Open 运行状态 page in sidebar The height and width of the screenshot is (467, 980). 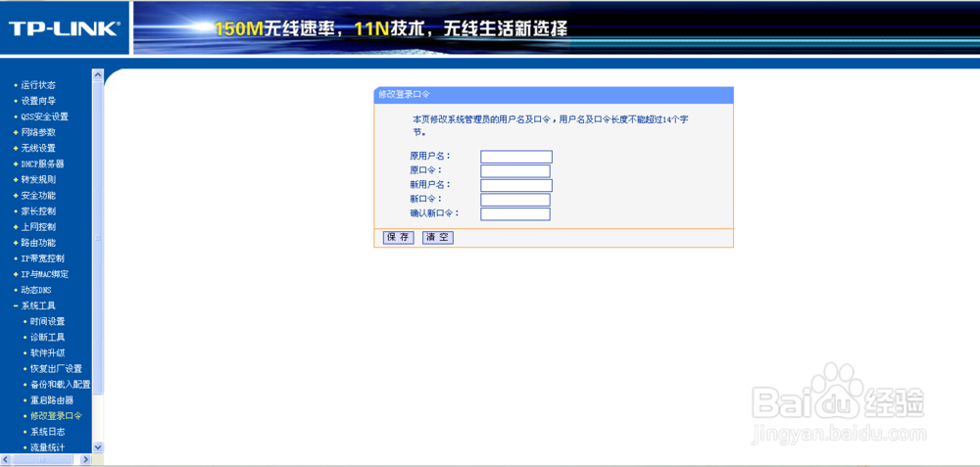(x=38, y=85)
